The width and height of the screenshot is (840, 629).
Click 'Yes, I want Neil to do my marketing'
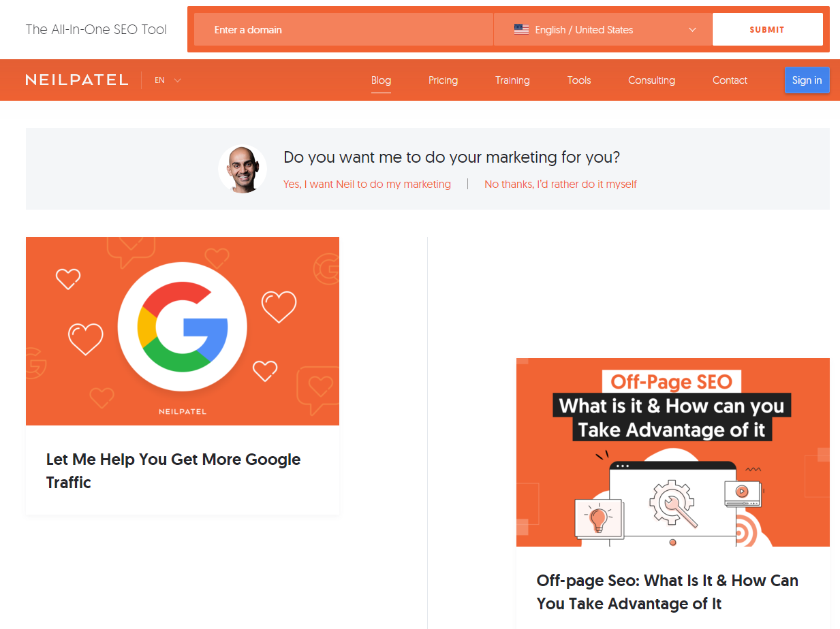pyautogui.click(x=367, y=184)
